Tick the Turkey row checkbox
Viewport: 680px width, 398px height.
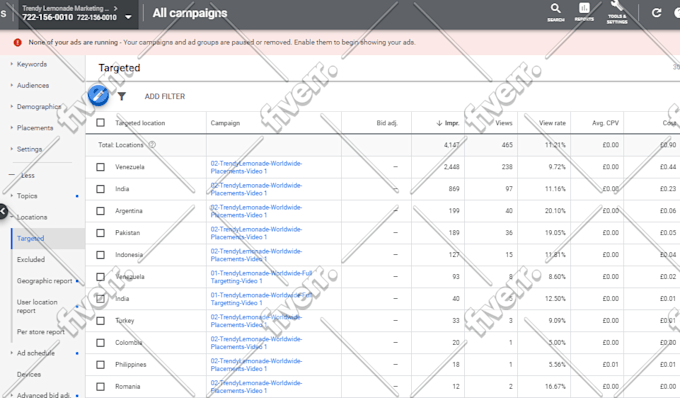coord(101,321)
